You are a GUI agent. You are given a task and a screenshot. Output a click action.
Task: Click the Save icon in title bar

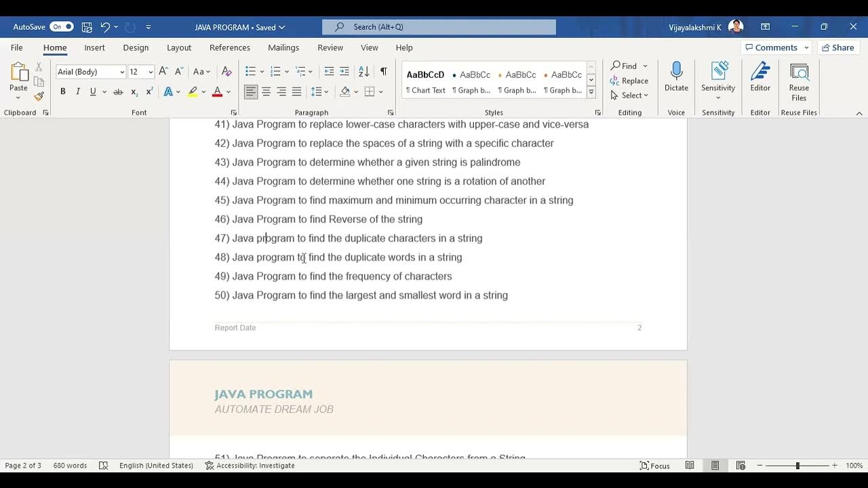tap(87, 27)
